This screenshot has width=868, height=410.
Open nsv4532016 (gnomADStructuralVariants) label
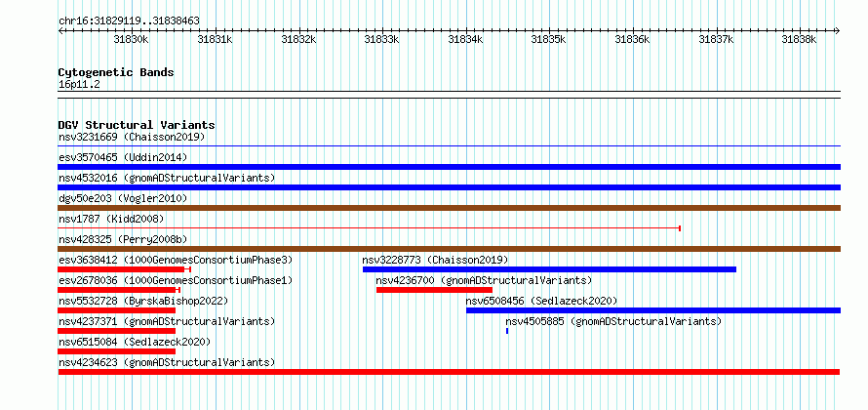pyautogui.click(x=167, y=178)
